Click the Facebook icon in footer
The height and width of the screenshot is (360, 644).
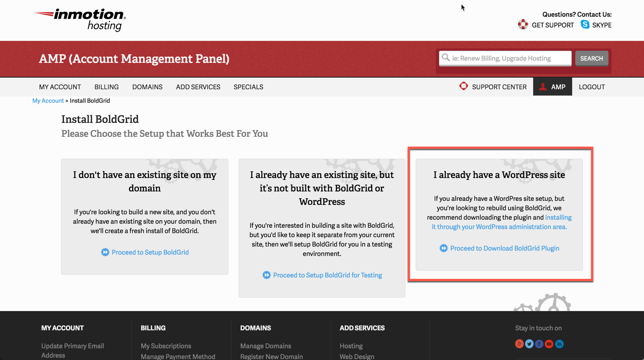click(539, 344)
